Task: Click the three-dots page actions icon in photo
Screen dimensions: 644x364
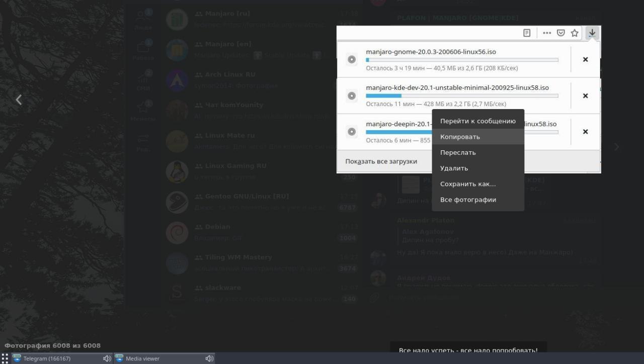Action: pos(547,33)
